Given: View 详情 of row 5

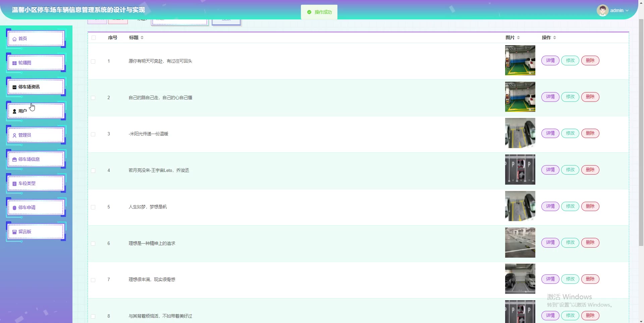Looking at the screenshot, I should [x=550, y=206].
